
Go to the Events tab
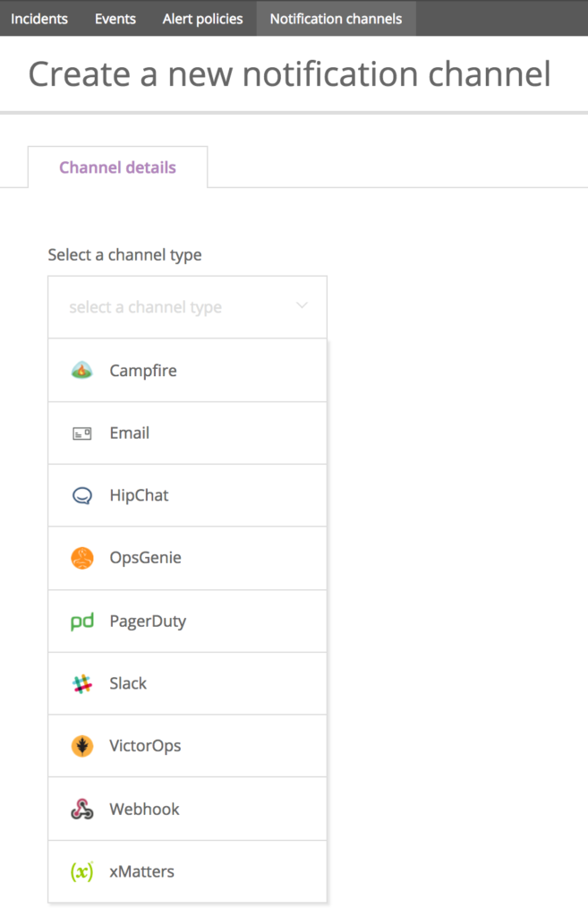[x=115, y=19]
